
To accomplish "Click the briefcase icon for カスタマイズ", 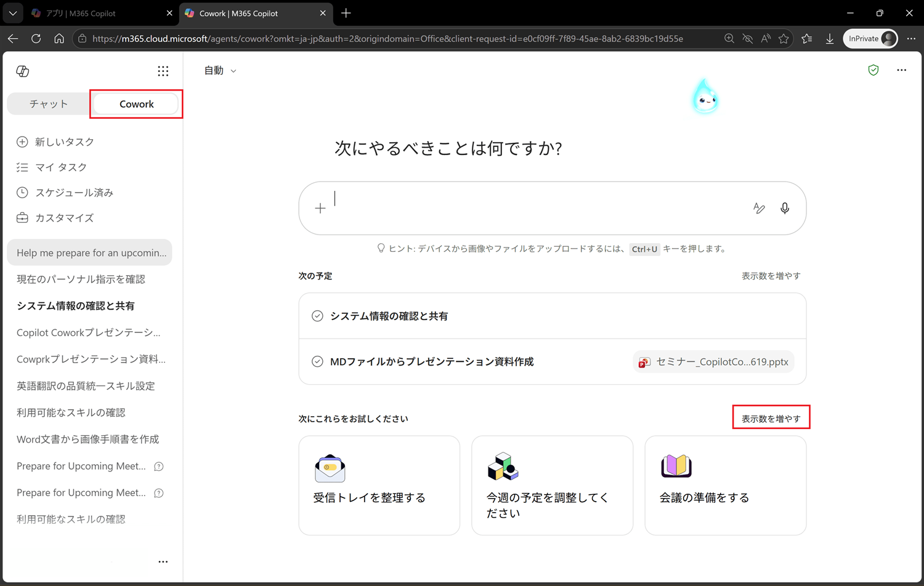I will coord(22,217).
